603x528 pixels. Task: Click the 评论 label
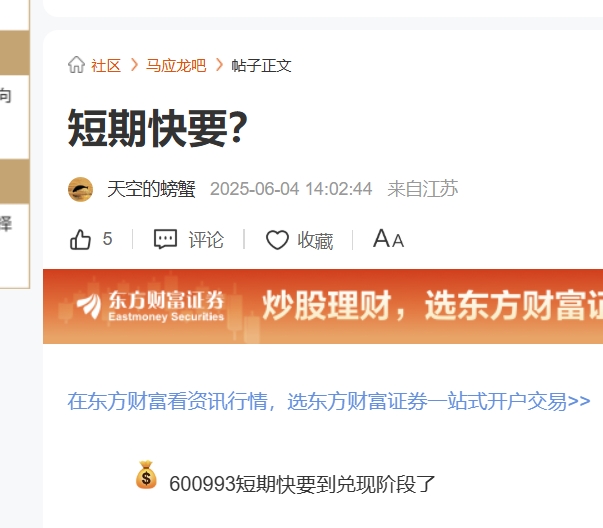(206, 240)
